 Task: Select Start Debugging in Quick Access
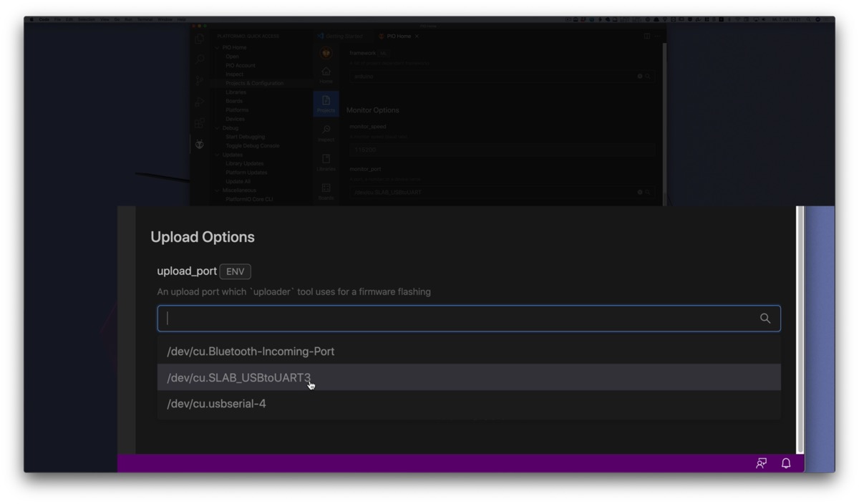(246, 137)
